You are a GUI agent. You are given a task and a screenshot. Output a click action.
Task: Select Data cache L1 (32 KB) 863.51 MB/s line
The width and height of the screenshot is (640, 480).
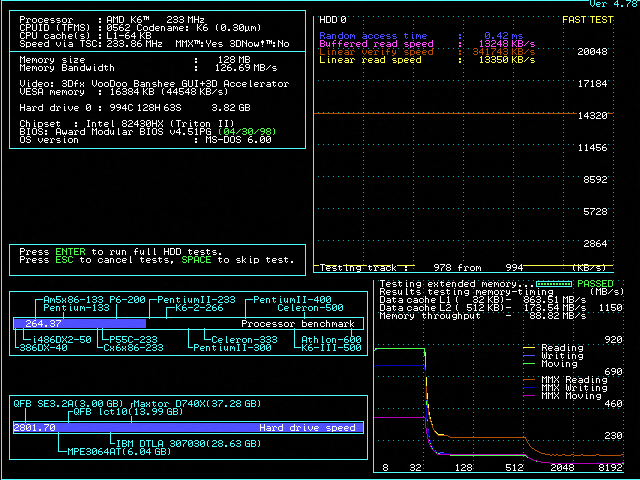point(483,300)
